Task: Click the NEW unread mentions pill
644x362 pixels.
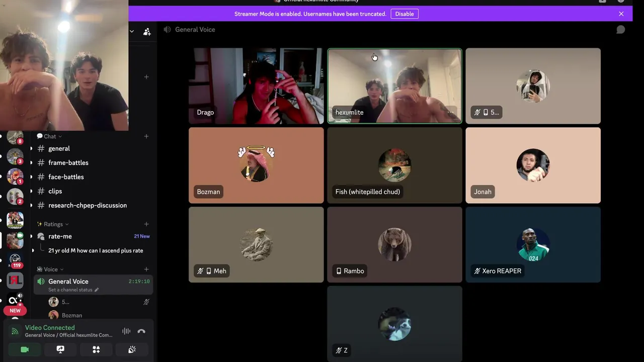Action: [x=15, y=310]
